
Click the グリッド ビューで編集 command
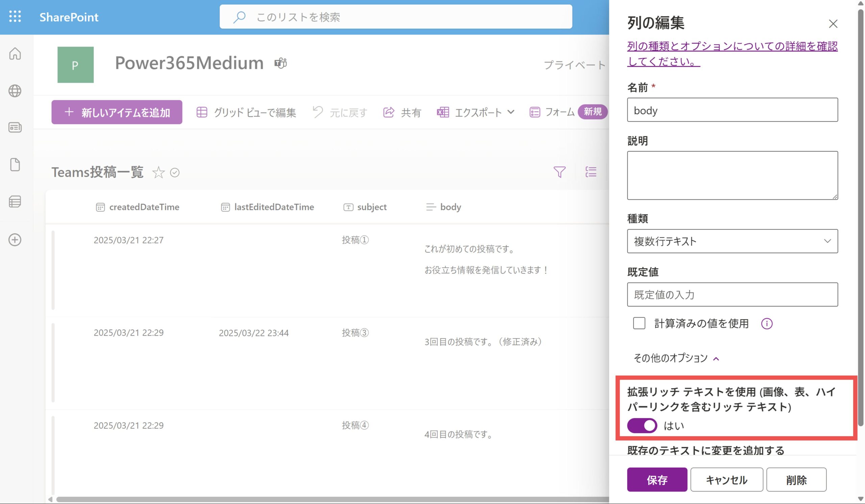pyautogui.click(x=246, y=112)
